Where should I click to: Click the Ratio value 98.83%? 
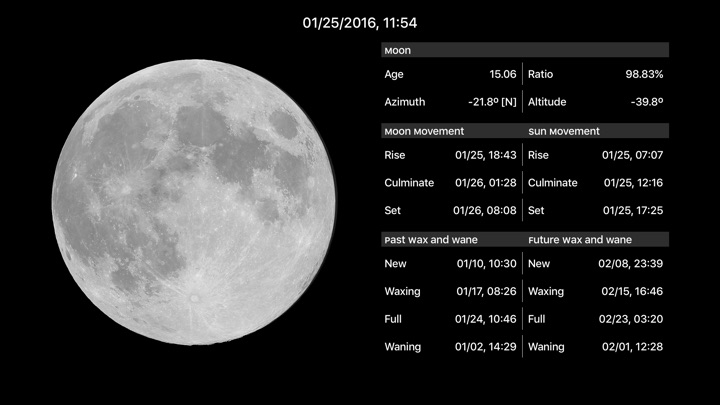644,74
